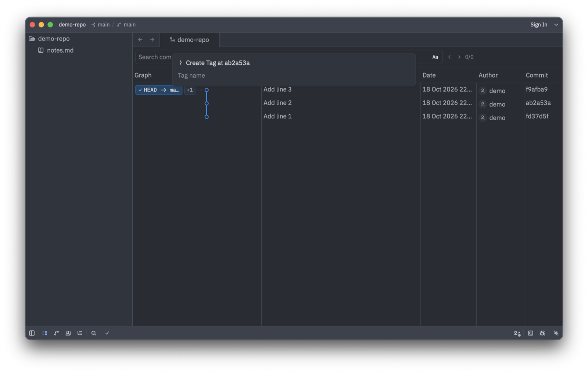Screen dimensions: 588x373
Task: Open the Terminal panel icon
Action: tap(530, 333)
